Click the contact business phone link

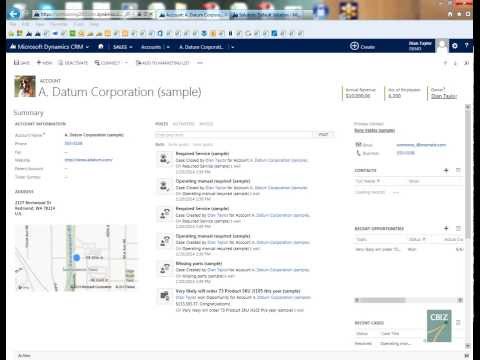[x=406, y=153]
